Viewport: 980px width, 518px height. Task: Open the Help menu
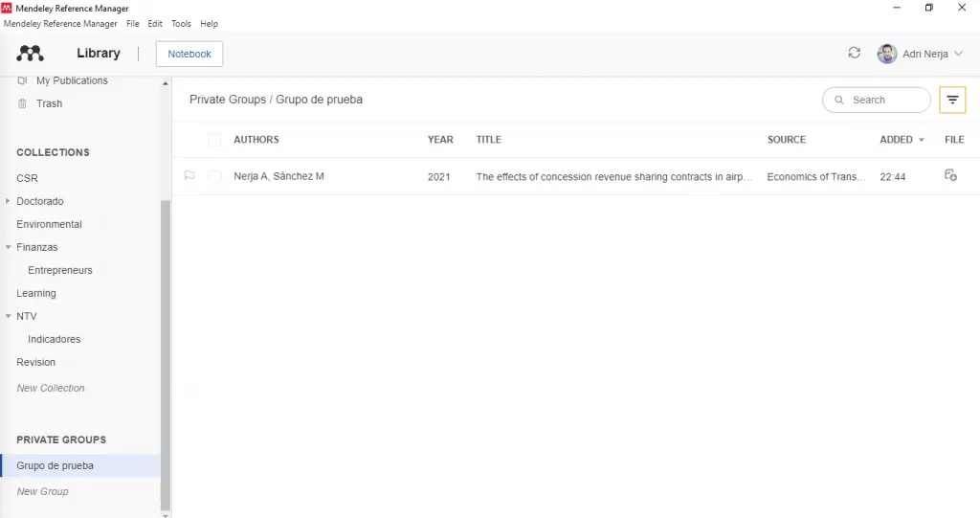209,23
